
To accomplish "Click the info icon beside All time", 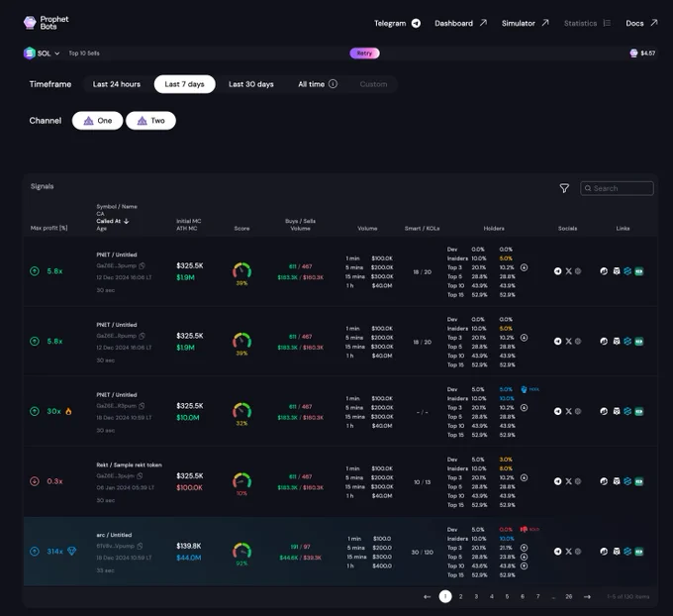I will pyautogui.click(x=334, y=84).
